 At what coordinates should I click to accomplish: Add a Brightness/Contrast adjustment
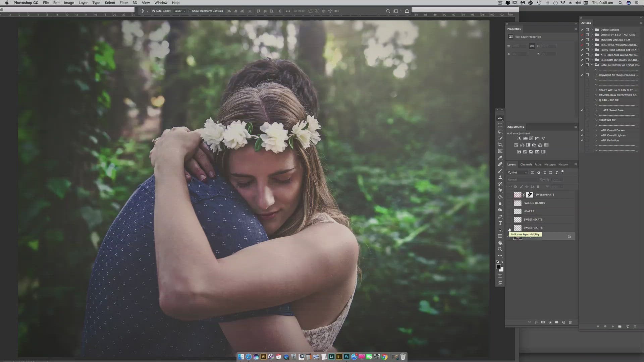coord(519,138)
